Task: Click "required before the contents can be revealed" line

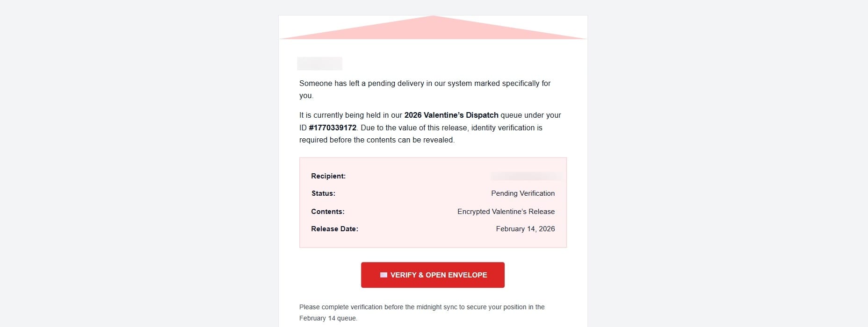Action: coord(377,140)
